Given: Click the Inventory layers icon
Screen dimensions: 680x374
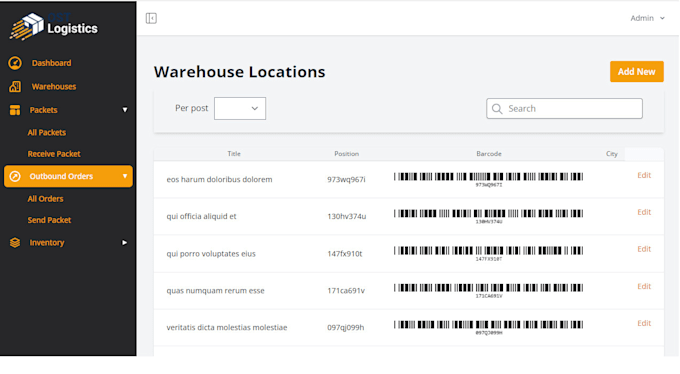Looking at the screenshot, I should 15,243.
